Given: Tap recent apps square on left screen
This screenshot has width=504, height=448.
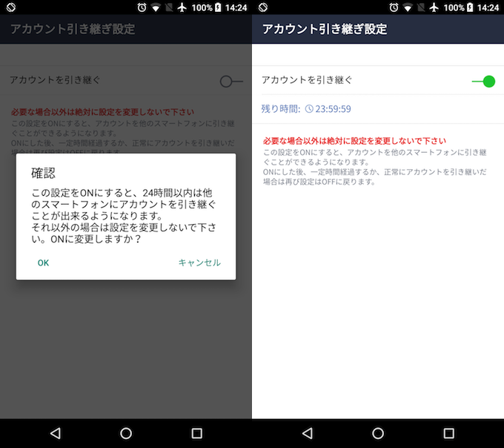Looking at the screenshot, I should [x=196, y=433].
